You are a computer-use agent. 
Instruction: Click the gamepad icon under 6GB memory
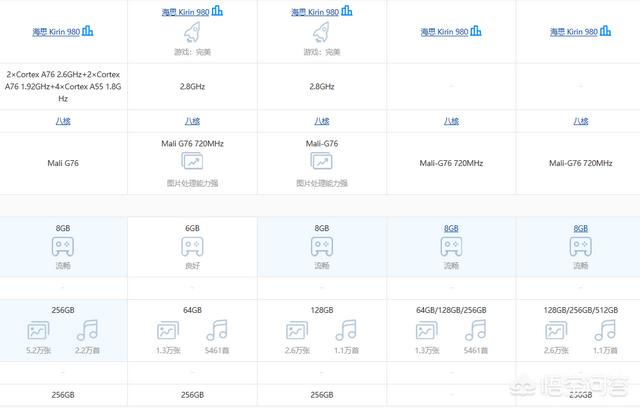[192, 246]
